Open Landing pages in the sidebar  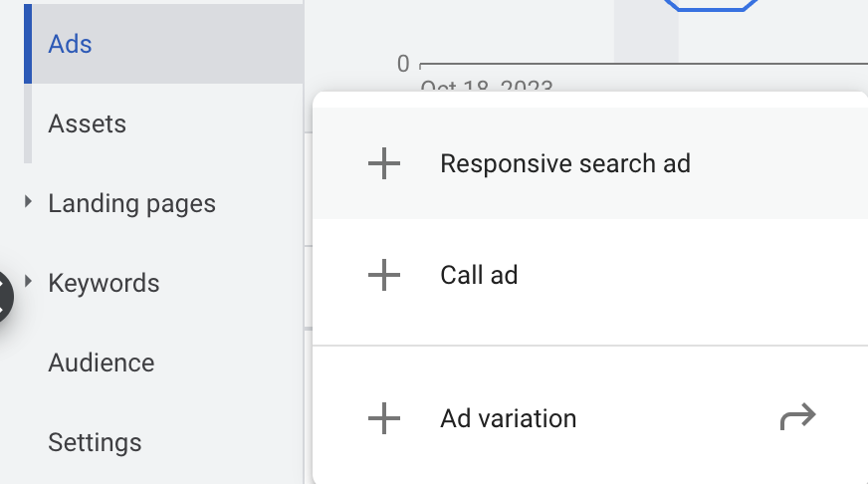[x=131, y=203]
